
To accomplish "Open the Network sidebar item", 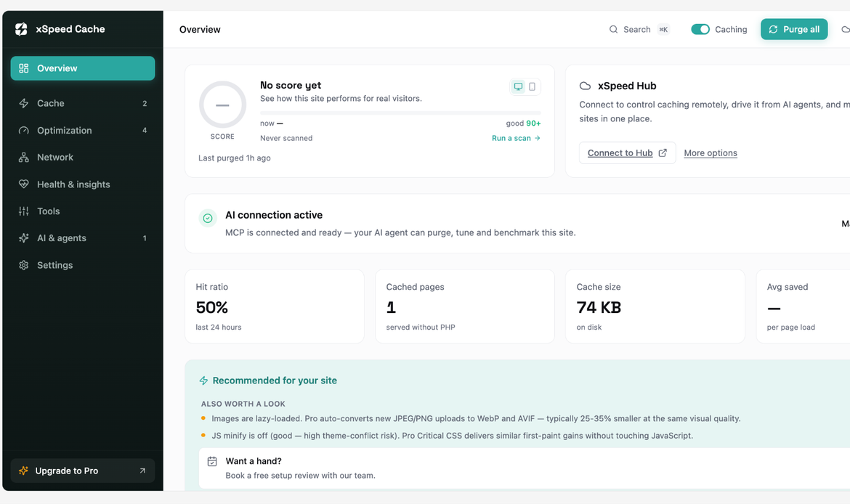I will point(82,157).
